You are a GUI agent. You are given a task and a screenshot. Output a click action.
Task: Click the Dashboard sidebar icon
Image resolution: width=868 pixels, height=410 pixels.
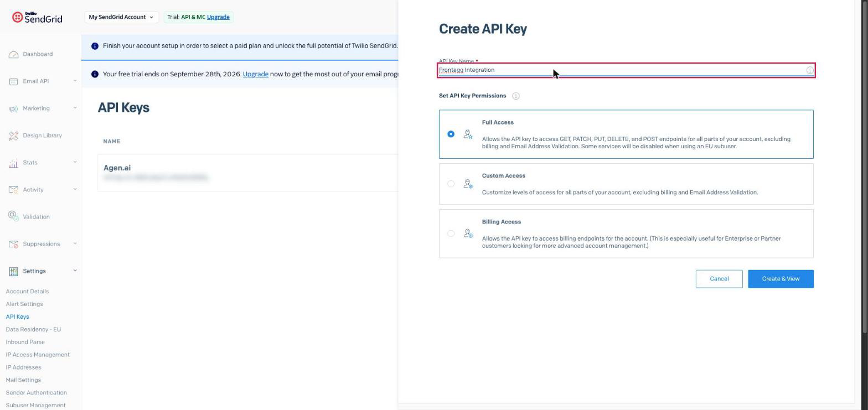click(13, 54)
